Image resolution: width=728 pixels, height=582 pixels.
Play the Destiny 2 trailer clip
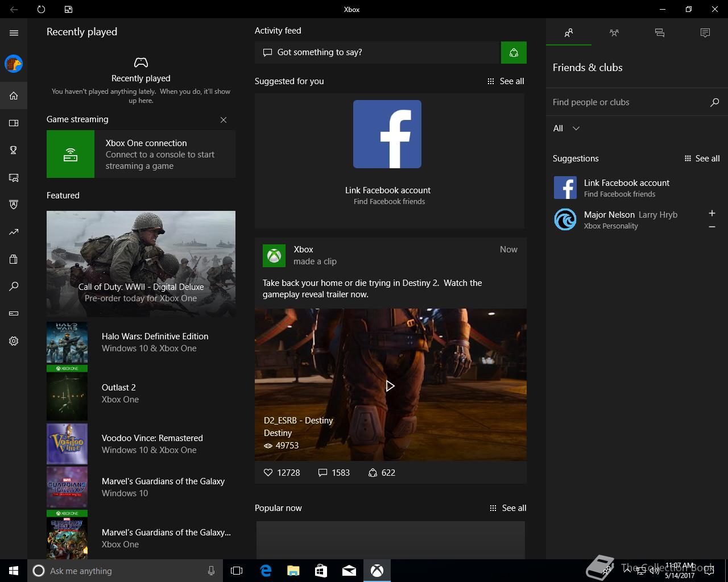coord(390,386)
